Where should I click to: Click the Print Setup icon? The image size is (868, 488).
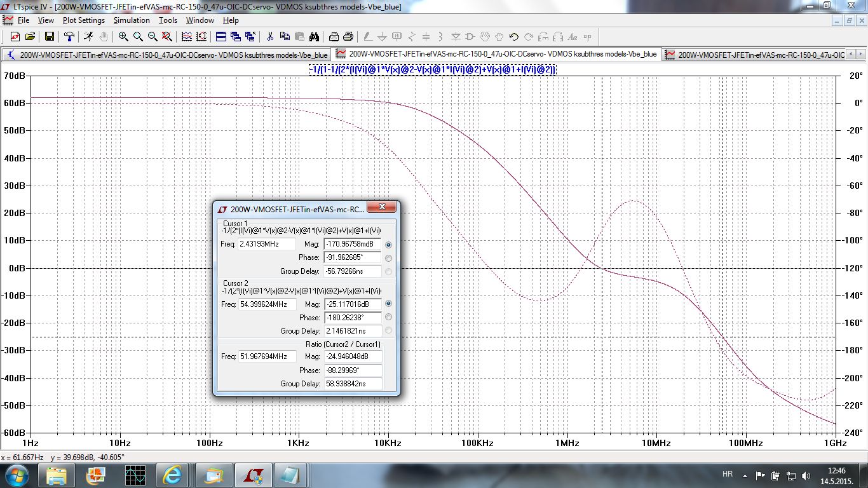point(334,37)
